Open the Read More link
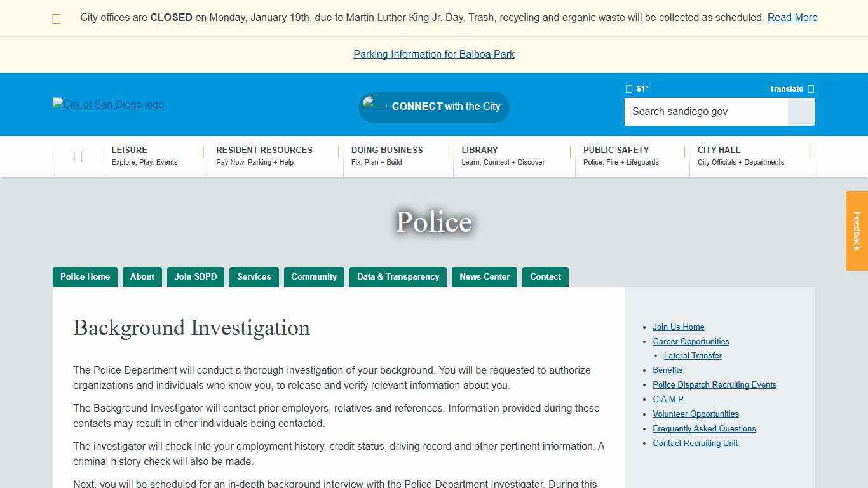Screen dimensions: 868x488 coord(792,17)
